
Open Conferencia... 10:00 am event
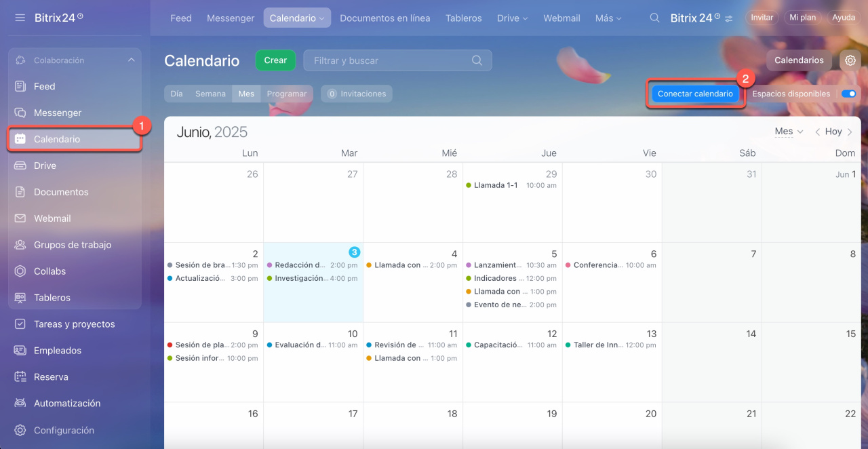611,265
